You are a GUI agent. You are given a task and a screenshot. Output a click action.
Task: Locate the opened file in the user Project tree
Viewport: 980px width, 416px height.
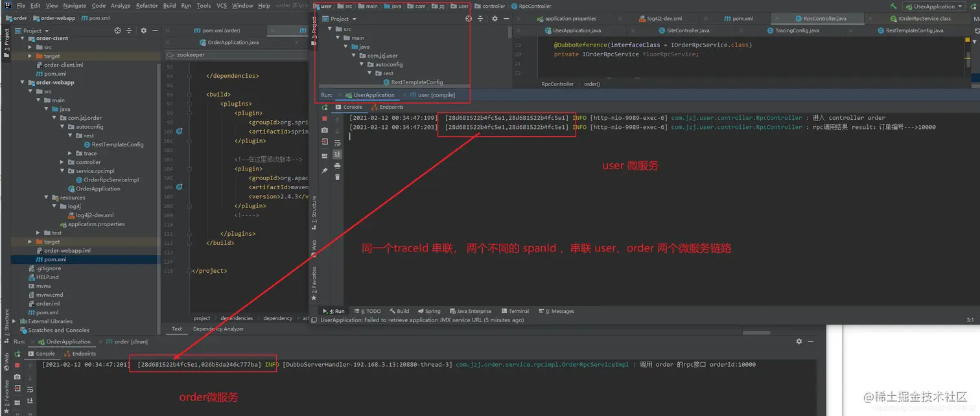[468, 19]
